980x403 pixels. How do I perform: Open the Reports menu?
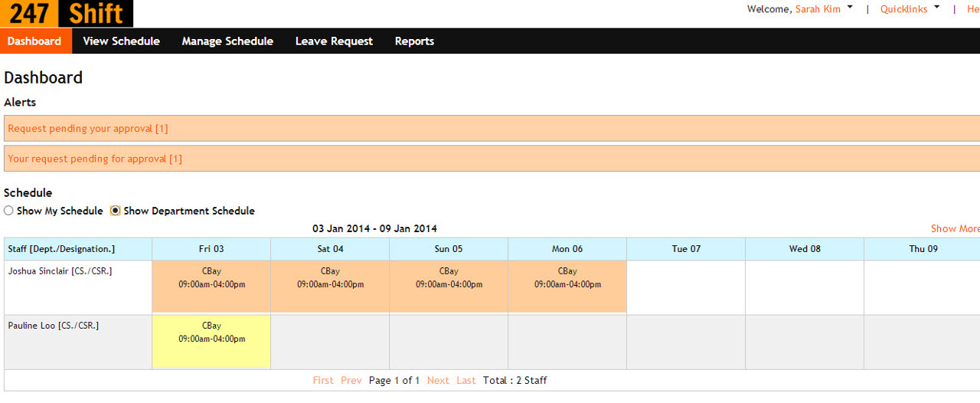click(414, 41)
